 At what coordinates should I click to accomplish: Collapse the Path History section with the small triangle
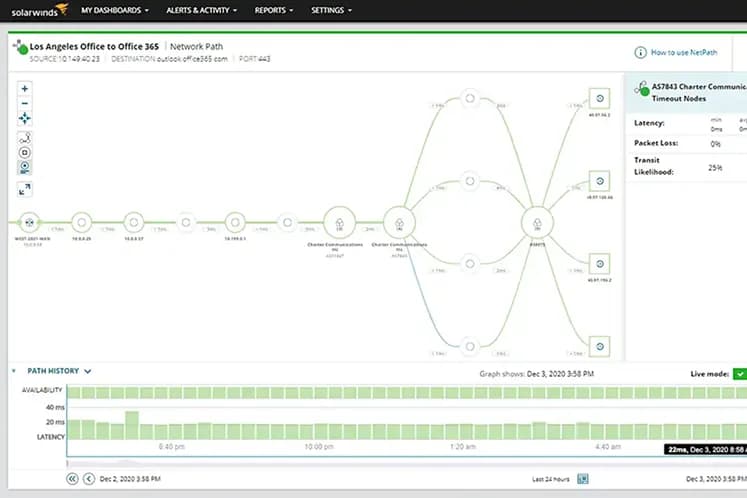pos(14,371)
